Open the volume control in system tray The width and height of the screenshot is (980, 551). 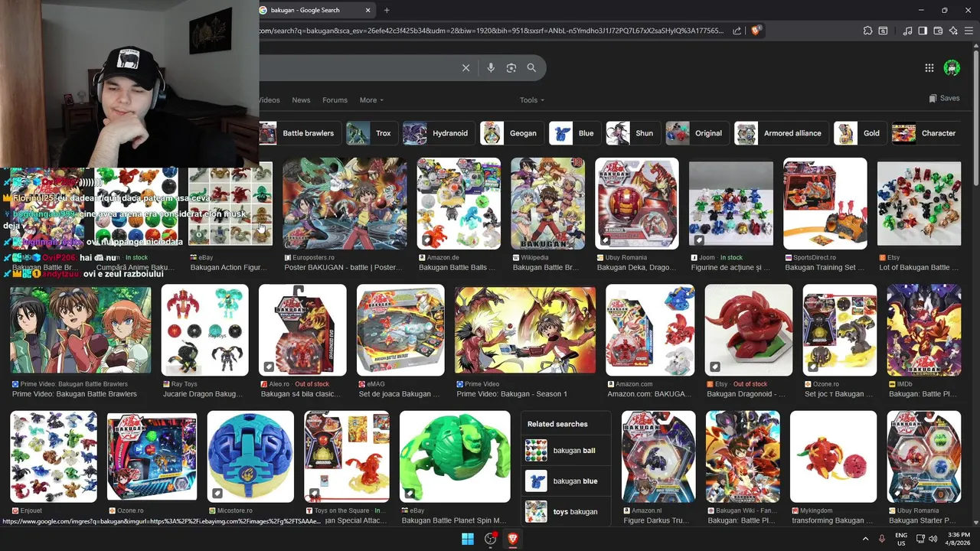click(933, 539)
